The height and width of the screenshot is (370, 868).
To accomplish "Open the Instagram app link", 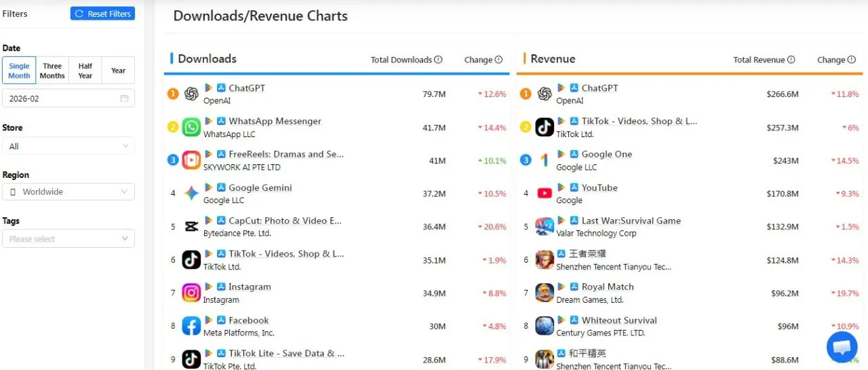I will point(250,286).
